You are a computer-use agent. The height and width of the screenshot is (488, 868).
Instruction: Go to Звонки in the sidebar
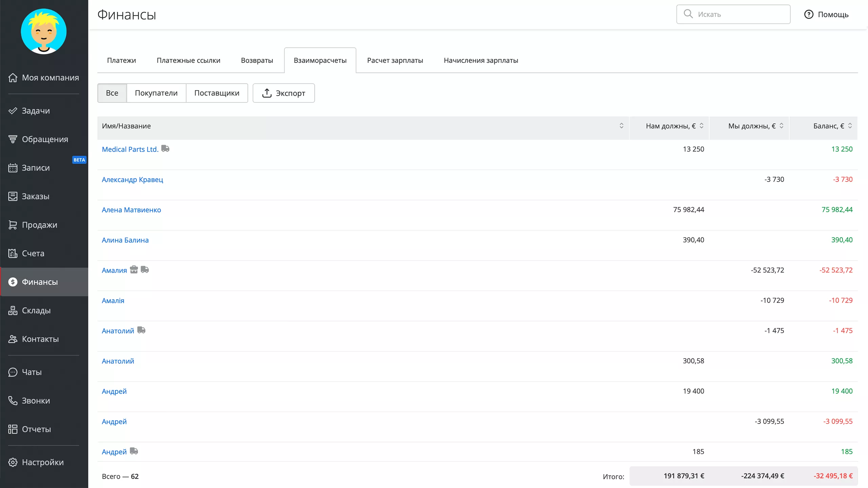(36, 401)
